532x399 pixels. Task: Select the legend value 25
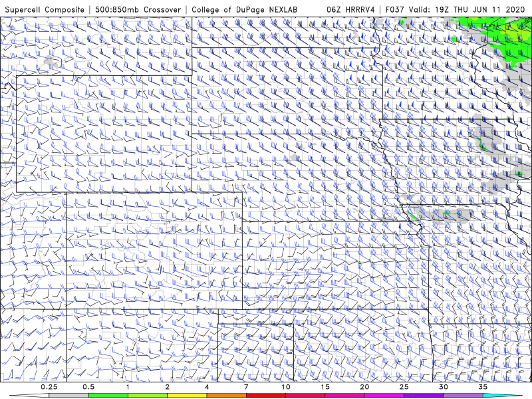pyautogui.click(x=404, y=387)
